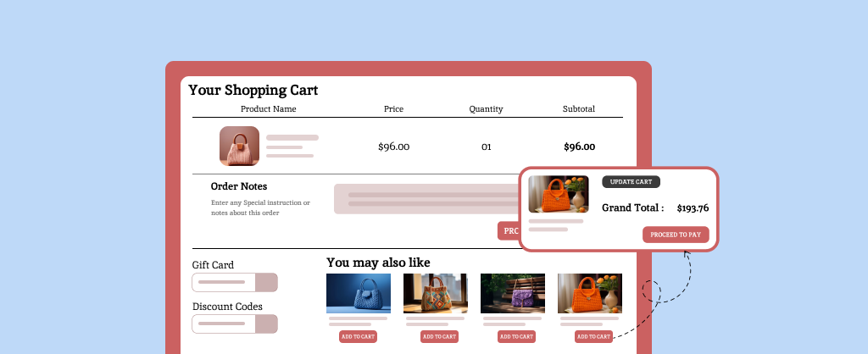
Task: Click the Product Name column header
Action: pos(269,109)
